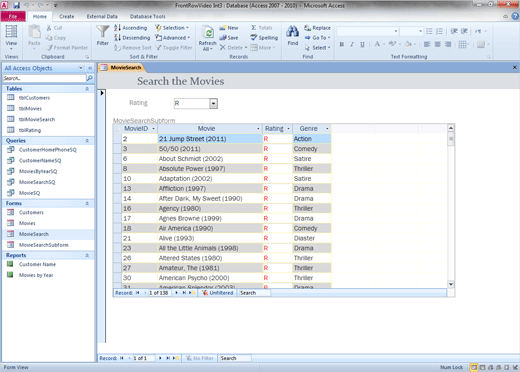Image resolution: width=520 pixels, height=372 pixels.
Task: Open the MovieID column filter arrow
Action: (x=153, y=129)
